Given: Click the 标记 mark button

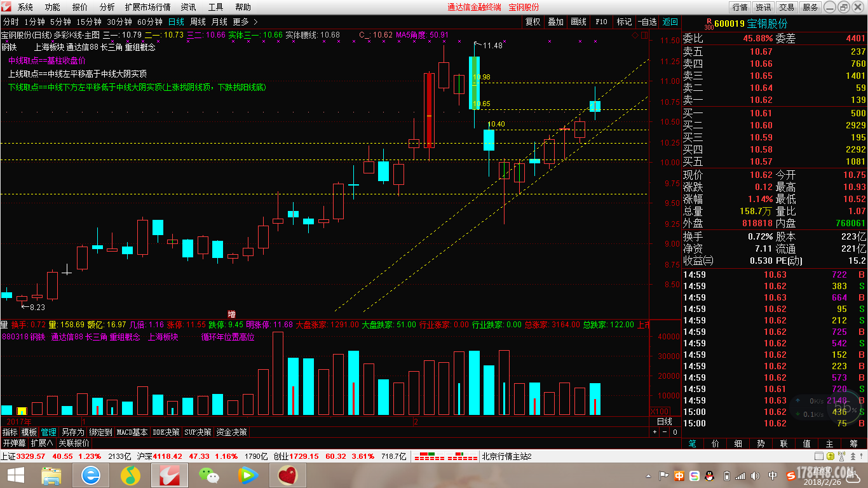Looking at the screenshot, I should 624,22.
